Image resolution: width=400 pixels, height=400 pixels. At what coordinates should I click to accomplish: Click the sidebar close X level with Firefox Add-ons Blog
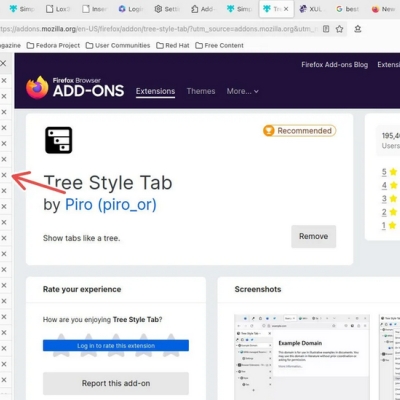coord(3,63)
